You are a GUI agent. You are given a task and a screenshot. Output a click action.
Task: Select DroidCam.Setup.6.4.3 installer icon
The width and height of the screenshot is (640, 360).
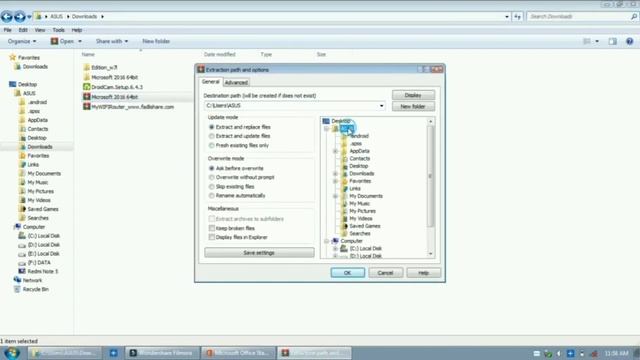tap(87, 87)
